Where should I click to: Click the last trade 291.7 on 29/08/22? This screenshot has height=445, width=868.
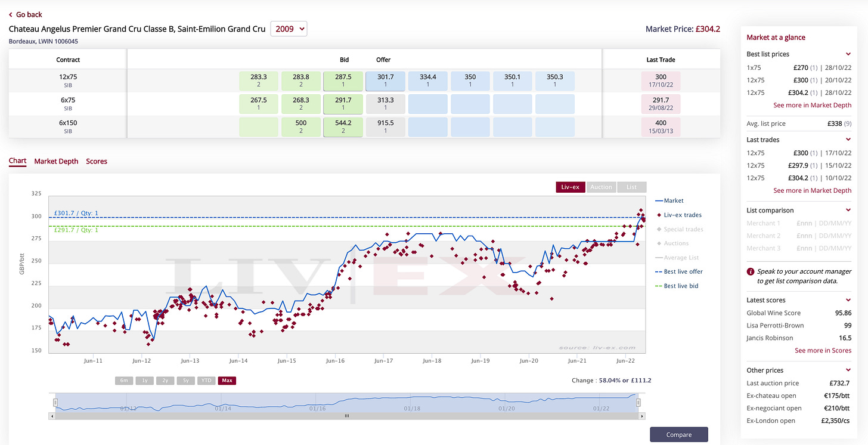coord(661,104)
